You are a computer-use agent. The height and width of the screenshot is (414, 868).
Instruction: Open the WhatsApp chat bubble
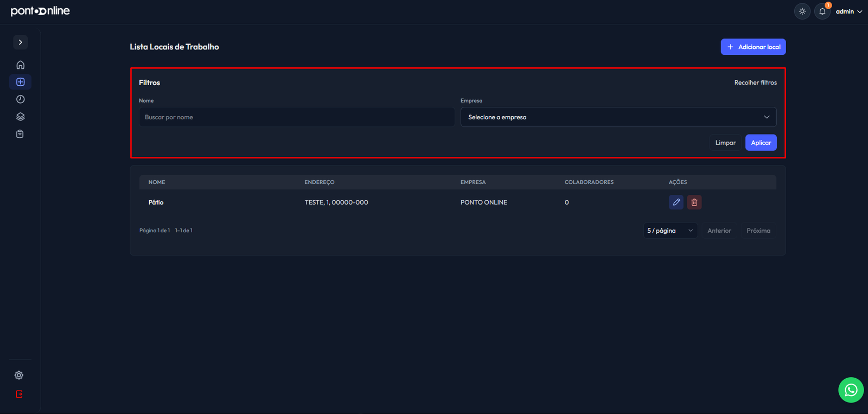click(851, 390)
